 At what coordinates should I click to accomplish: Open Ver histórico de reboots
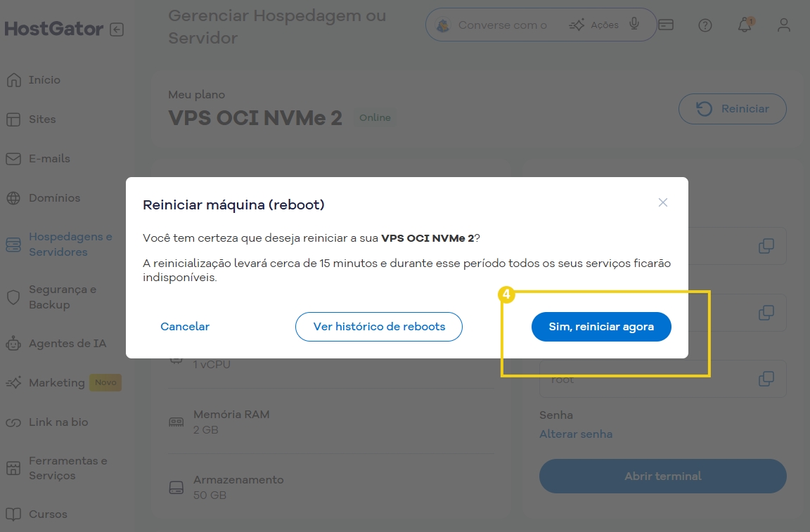point(378,326)
